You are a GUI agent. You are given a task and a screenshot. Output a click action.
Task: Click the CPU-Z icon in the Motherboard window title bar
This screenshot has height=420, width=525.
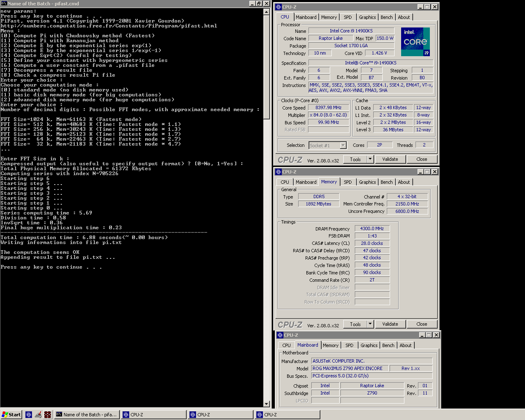point(280,335)
